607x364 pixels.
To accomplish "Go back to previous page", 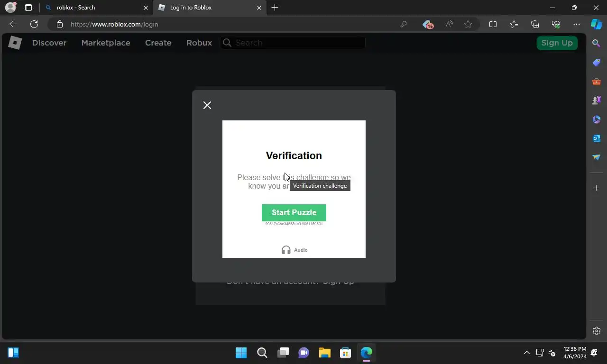I will (13, 24).
